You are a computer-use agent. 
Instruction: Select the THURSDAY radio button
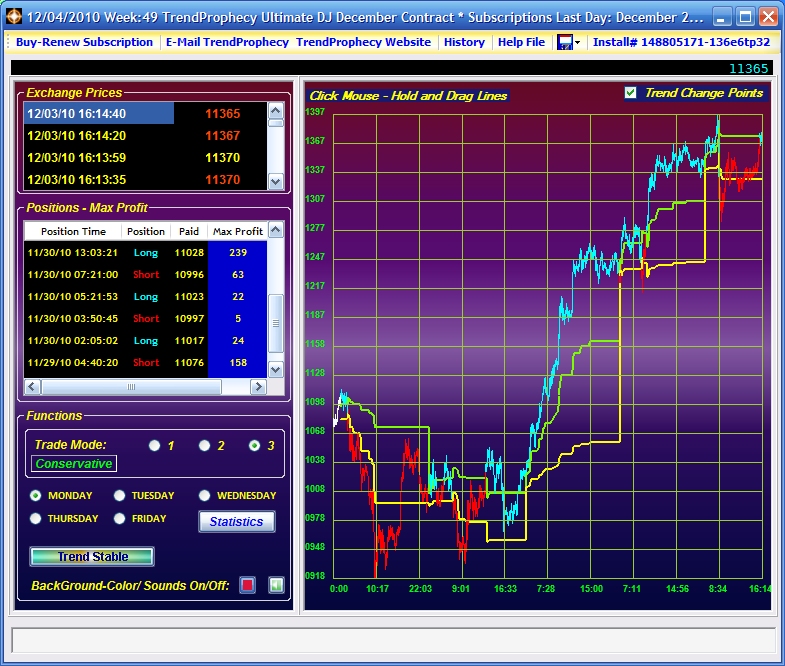click(35, 518)
